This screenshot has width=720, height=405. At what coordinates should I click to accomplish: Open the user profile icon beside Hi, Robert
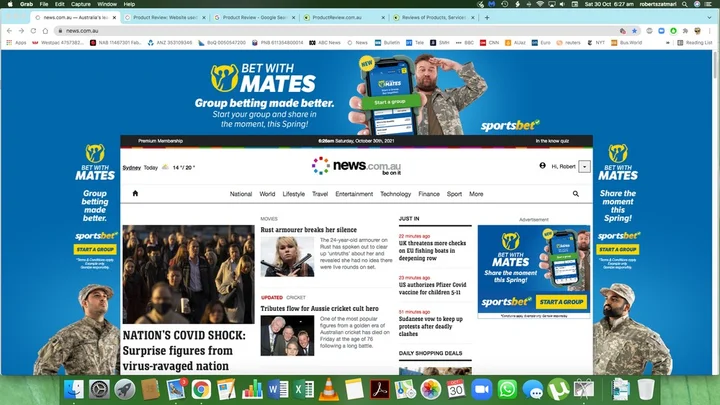coord(542,166)
